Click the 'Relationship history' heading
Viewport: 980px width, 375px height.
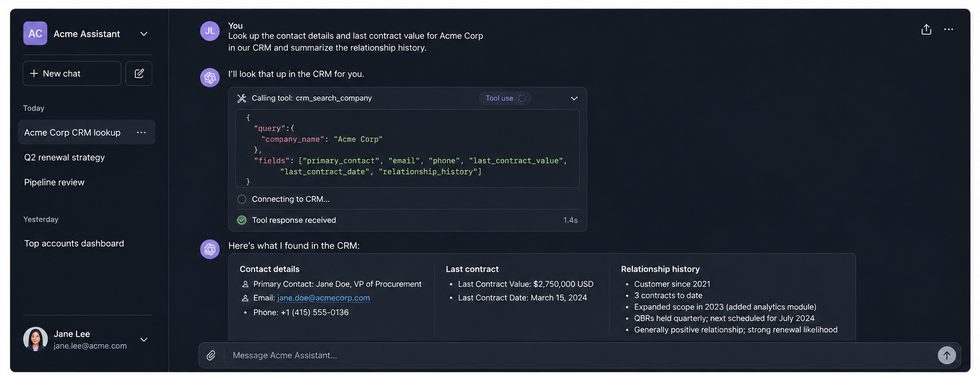660,269
